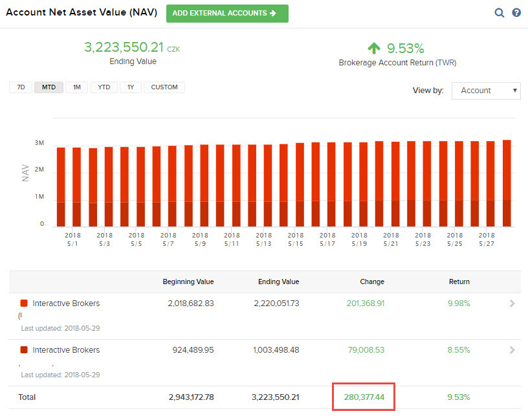Click the 2018 5/1 bar in chart
This screenshot has height=420, width=528.
click(x=61, y=186)
